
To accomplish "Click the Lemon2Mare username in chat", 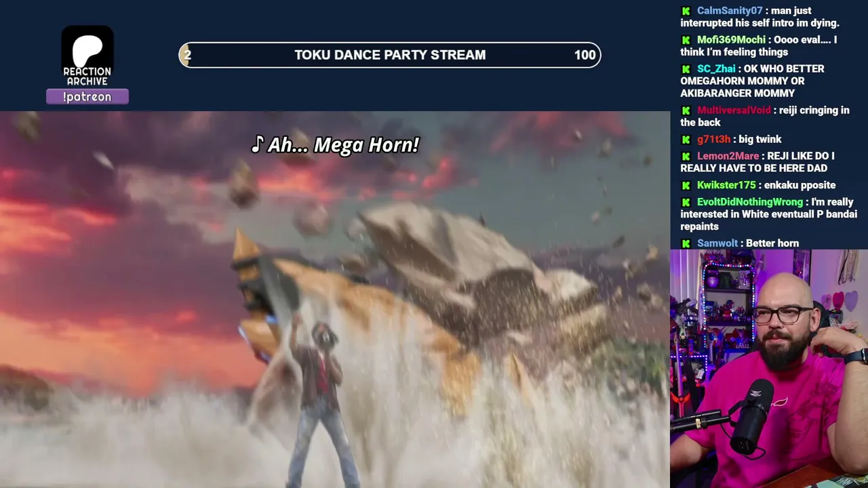I will click(x=728, y=157).
